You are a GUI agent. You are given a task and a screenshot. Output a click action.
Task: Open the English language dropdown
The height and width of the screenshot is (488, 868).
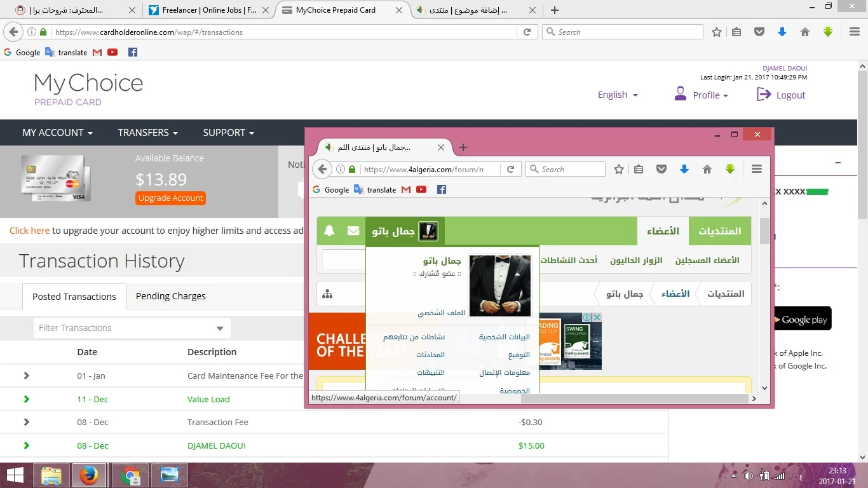[617, 95]
